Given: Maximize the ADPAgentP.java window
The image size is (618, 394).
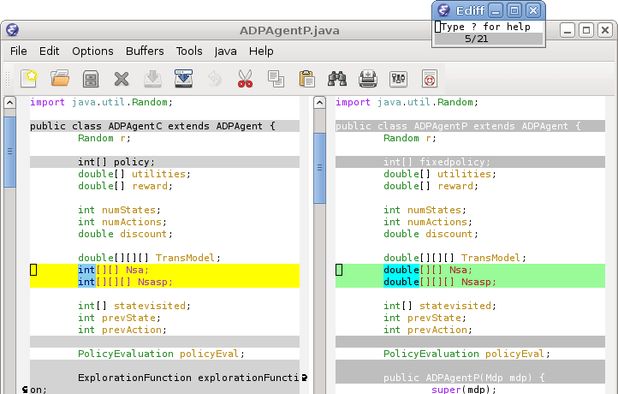Looking at the screenshot, I should [x=586, y=30].
